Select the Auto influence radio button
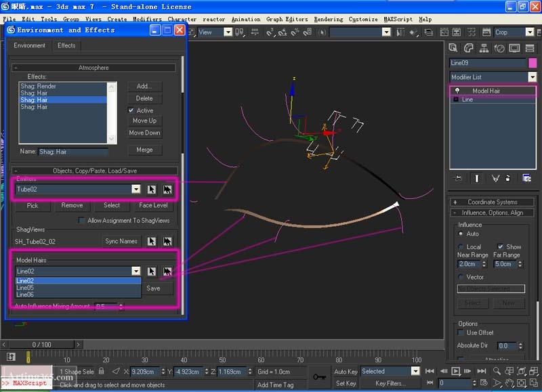Screen dimensions: 542x392 click(x=461, y=234)
